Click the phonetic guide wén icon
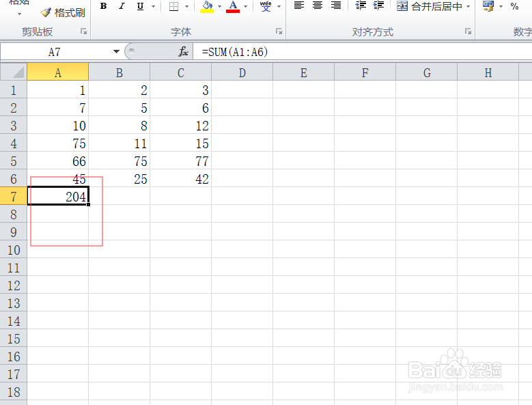 point(266,6)
